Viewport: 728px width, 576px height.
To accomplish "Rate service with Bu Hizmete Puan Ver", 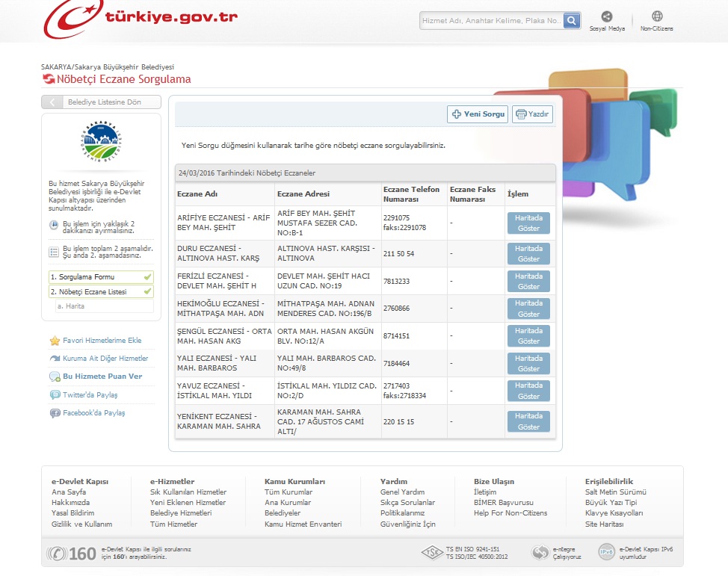I will 102,377.
